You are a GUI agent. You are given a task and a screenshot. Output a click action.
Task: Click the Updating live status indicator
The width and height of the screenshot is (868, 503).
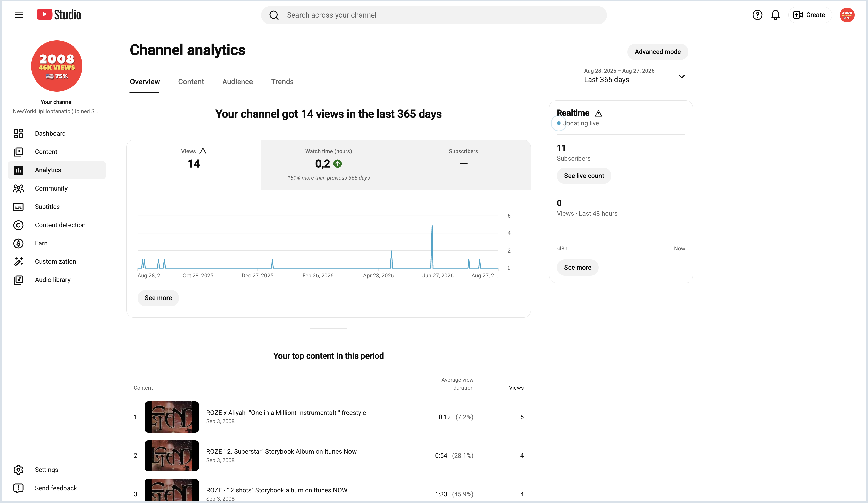578,123
